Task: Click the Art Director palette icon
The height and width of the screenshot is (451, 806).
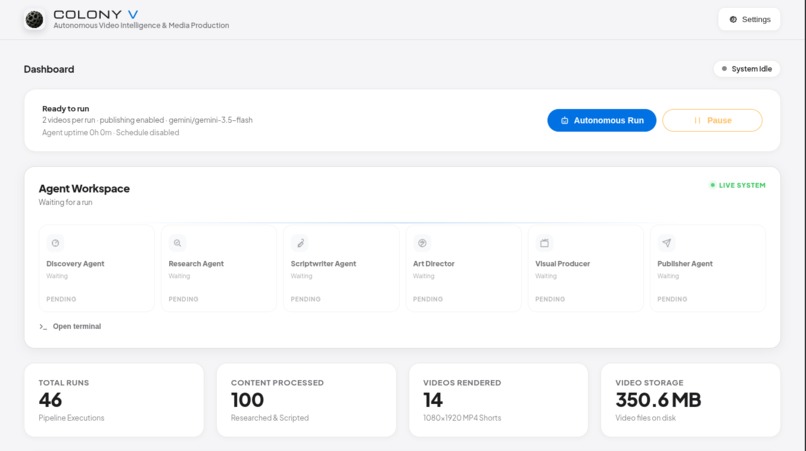Action: tap(422, 243)
